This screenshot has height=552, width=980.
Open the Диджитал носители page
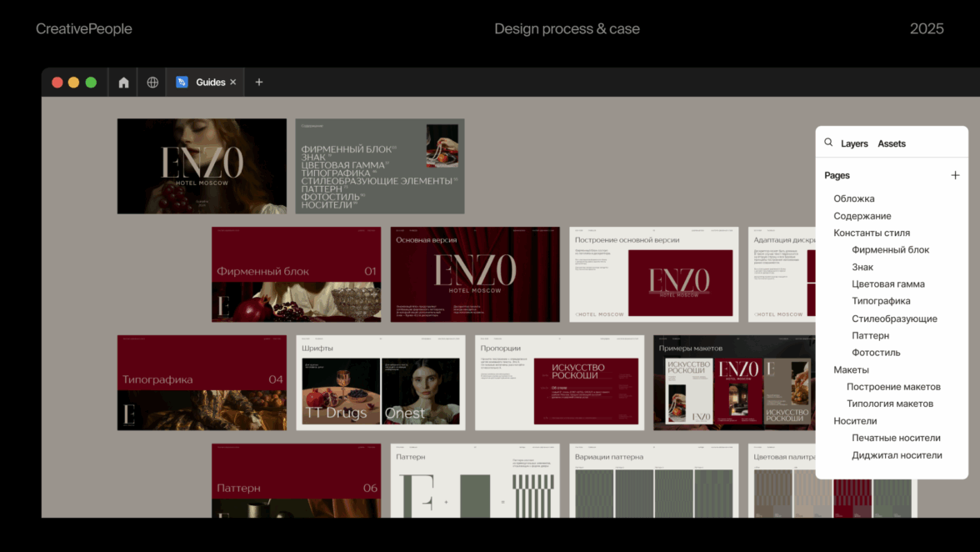pyautogui.click(x=897, y=456)
